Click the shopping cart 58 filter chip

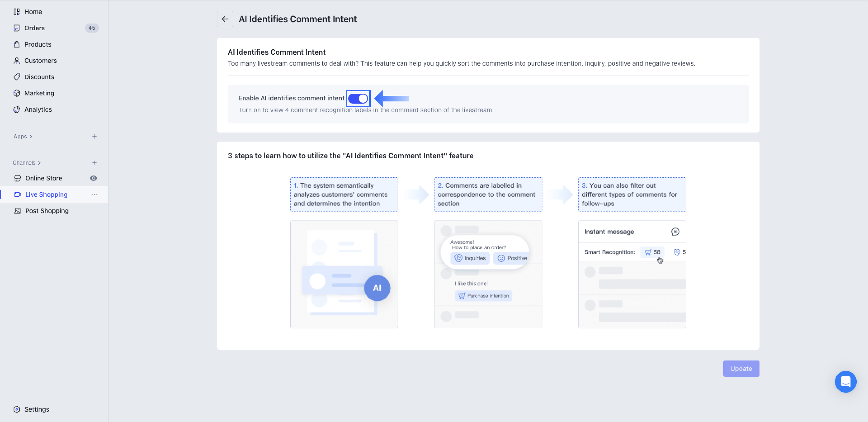[x=652, y=252]
